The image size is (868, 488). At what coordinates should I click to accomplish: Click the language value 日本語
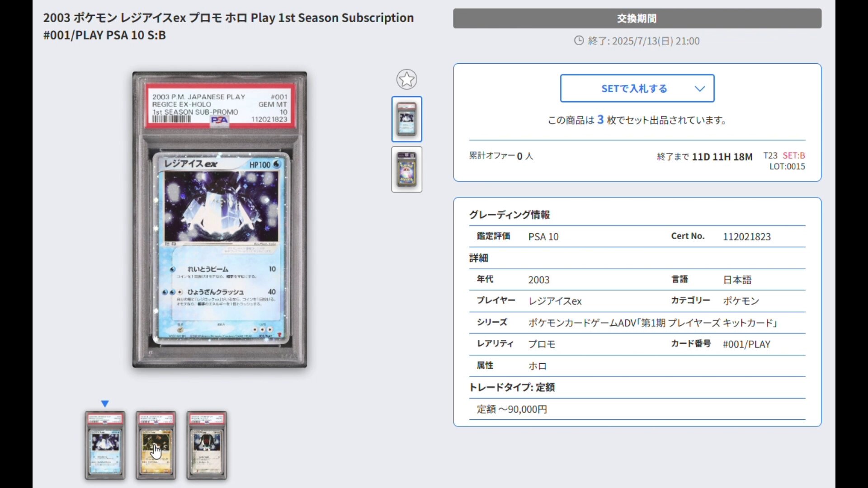click(x=737, y=280)
